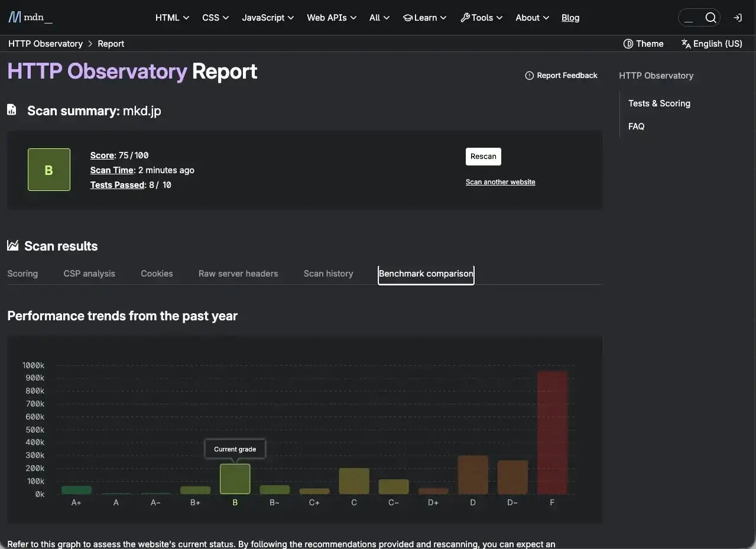Image resolution: width=756 pixels, height=549 pixels.
Task: Click the Tests Passed link
Action: tap(118, 185)
